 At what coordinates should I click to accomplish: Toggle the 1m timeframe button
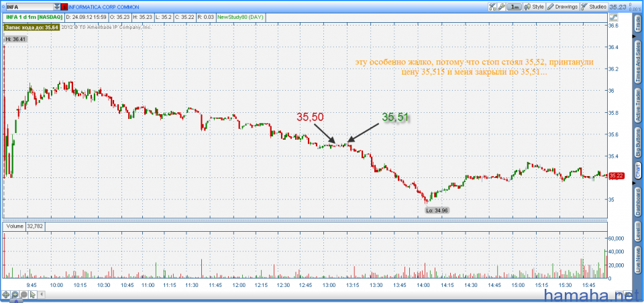pyautogui.click(x=515, y=6)
